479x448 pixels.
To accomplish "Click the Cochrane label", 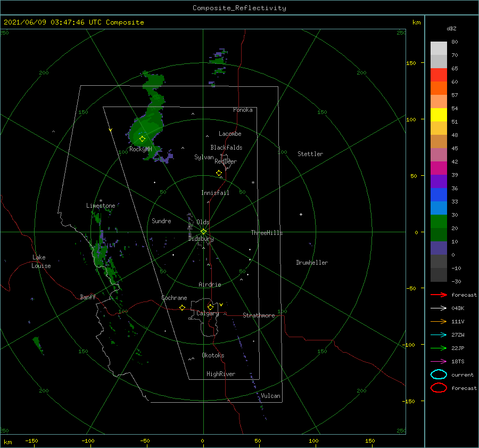I will (x=174, y=298).
